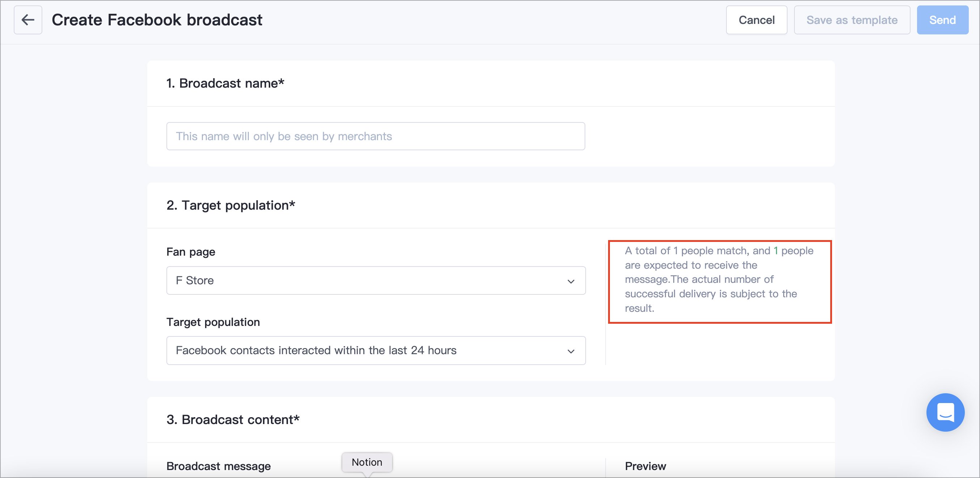Click the Notion tooltip label
The width and height of the screenshot is (980, 478).
367,462
